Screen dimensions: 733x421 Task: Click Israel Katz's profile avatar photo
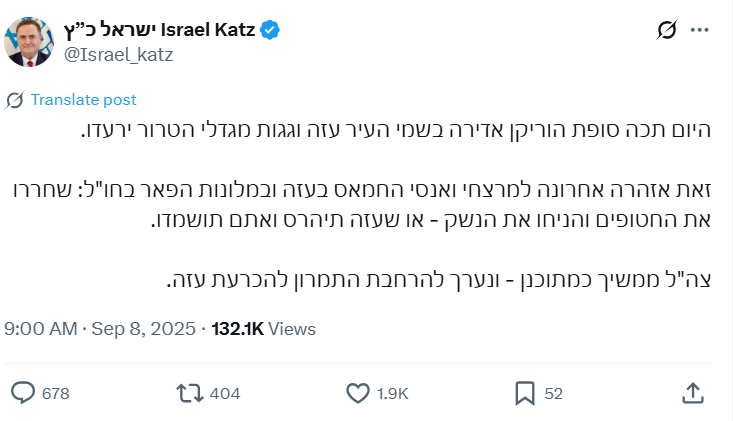click(x=30, y=41)
